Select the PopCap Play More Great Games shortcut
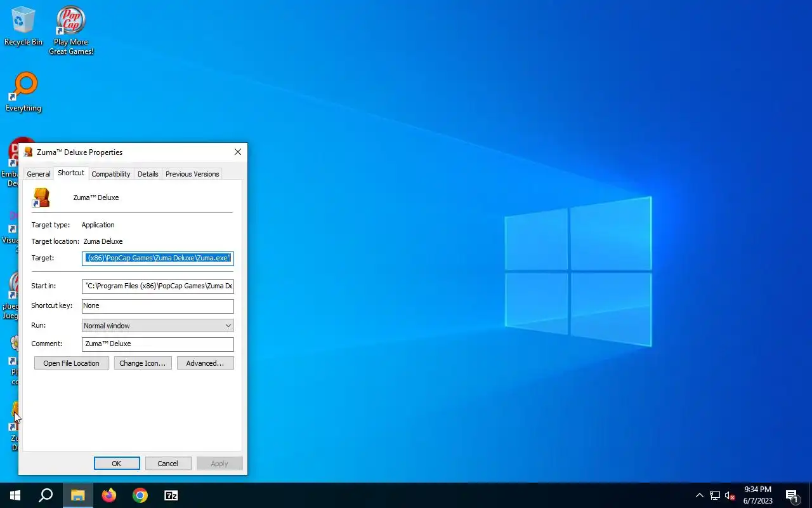 [71, 30]
